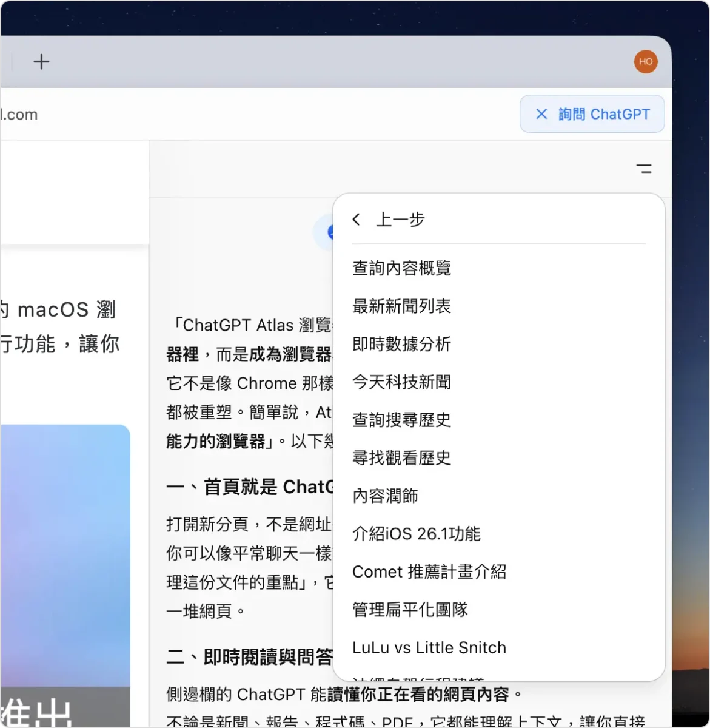The width and height of the screenshot is (710, 728).
Task: Click the blue gradient article image
Action: click(65, 575)
